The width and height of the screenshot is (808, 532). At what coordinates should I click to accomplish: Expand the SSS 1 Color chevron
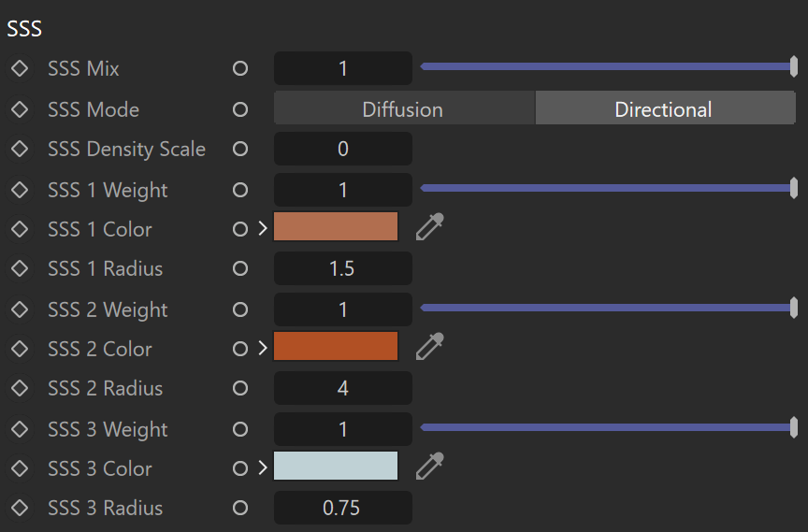tap(263, 228)
